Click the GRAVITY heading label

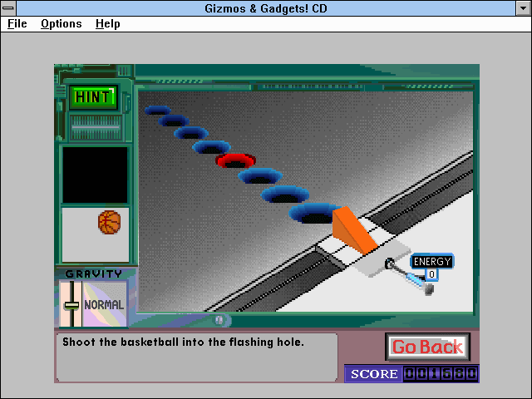[x=94, y=273]
